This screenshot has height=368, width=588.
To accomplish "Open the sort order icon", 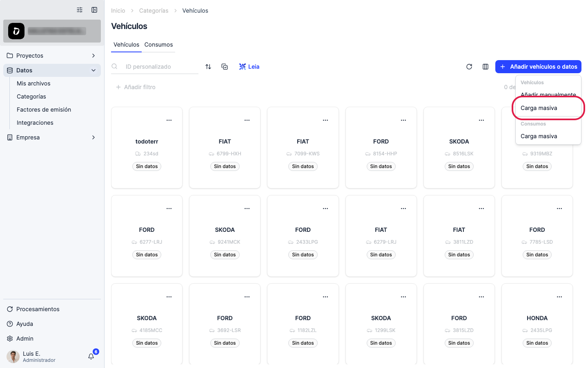I will point(208,67).
